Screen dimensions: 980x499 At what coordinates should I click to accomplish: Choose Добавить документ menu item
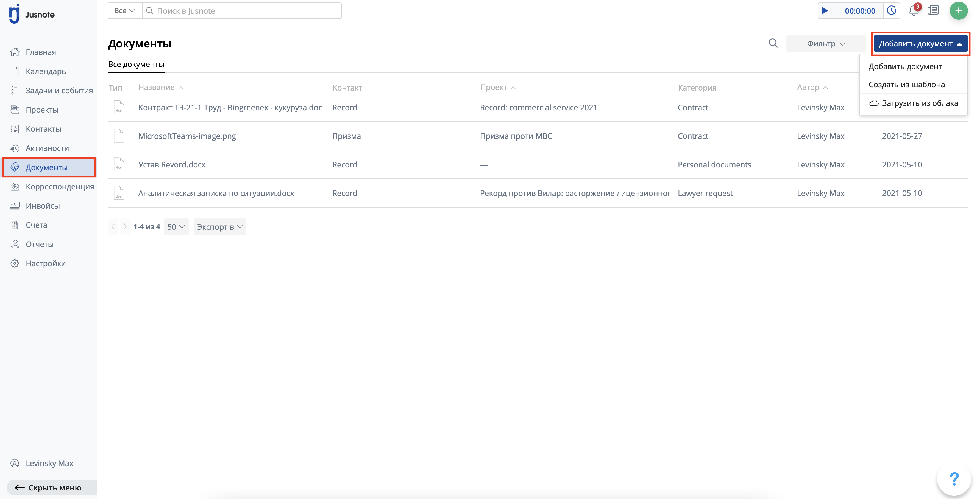[905, 66]
